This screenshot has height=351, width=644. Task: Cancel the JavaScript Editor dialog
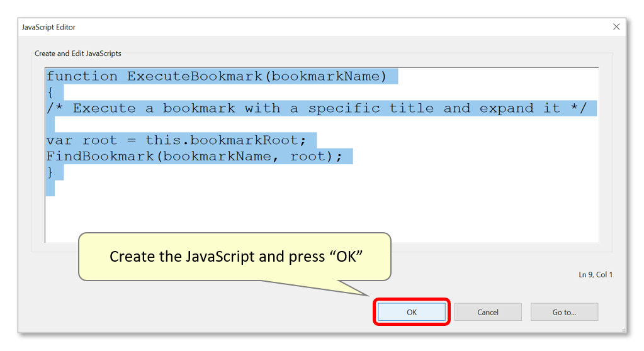(x=488, y=312)
